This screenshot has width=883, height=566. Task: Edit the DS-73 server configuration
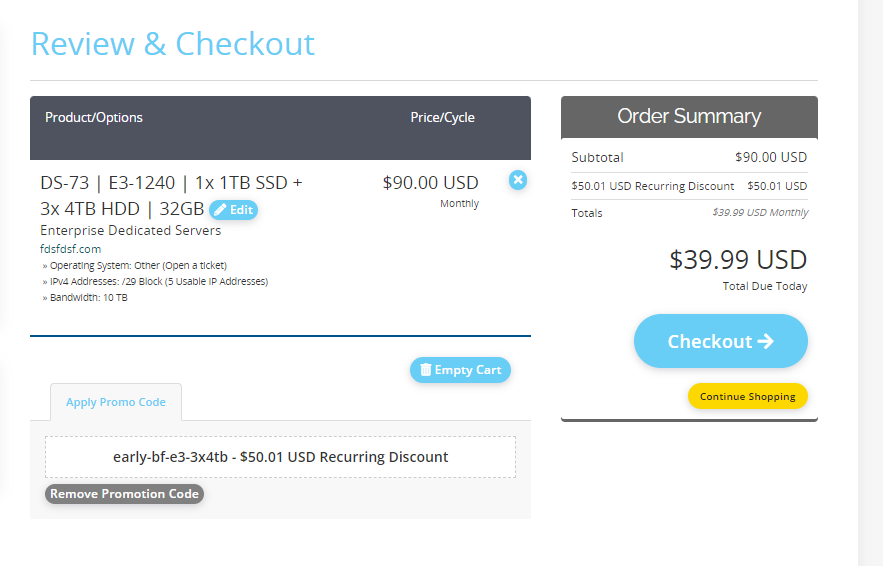[233, 210]
